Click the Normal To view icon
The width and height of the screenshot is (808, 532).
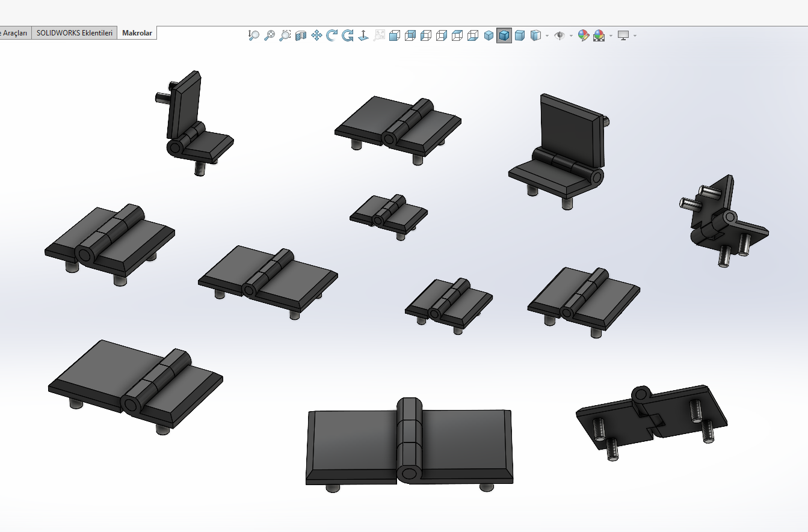click(363, 35)
